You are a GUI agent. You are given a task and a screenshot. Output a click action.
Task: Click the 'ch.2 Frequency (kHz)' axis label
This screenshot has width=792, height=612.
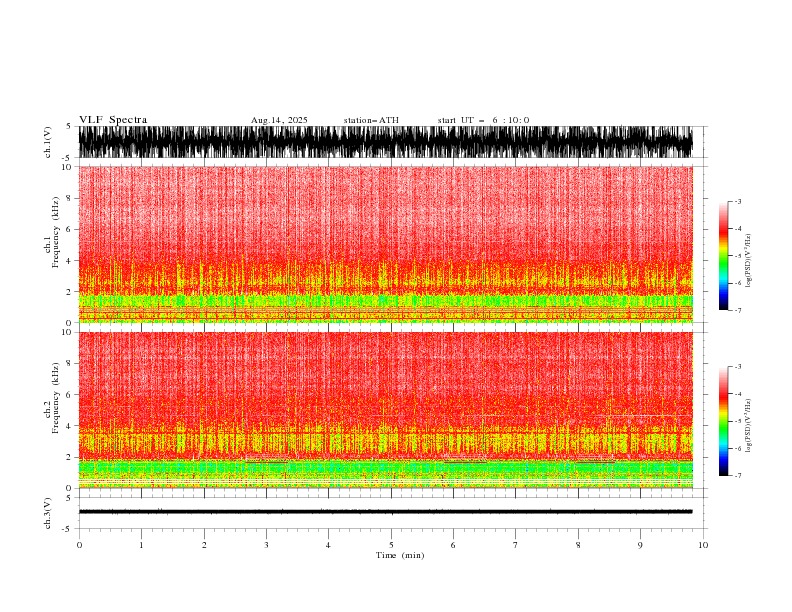52,397
